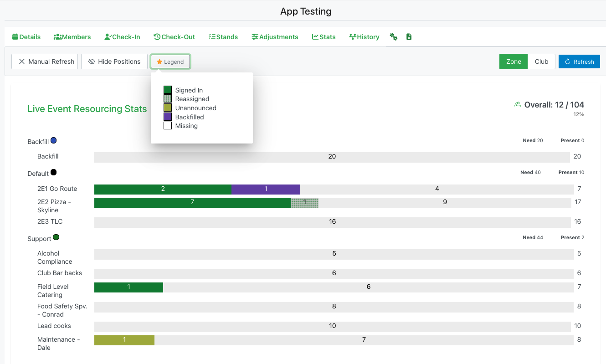Click the black Default zone dot
The width and height of the screenshot is (606, 364).
pos(53,173)
